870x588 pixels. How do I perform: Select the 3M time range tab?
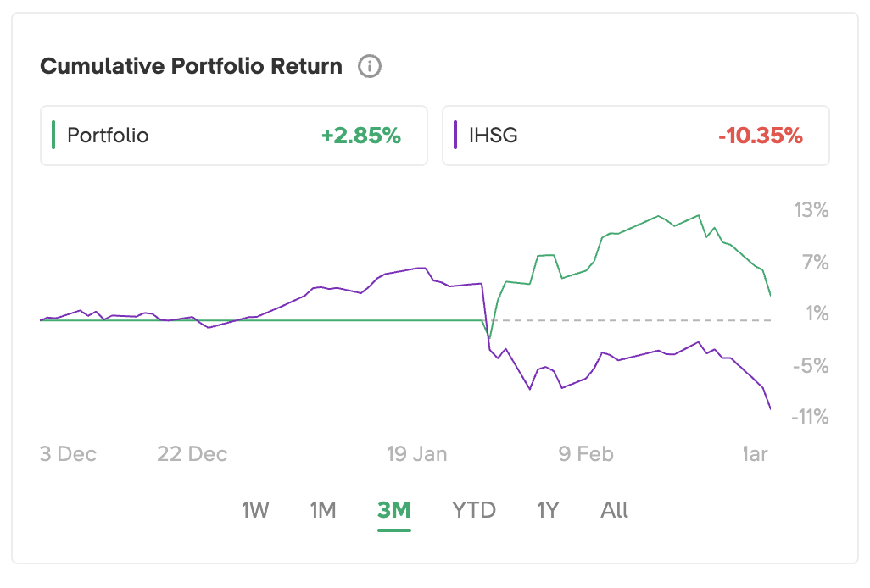point(394,510)
